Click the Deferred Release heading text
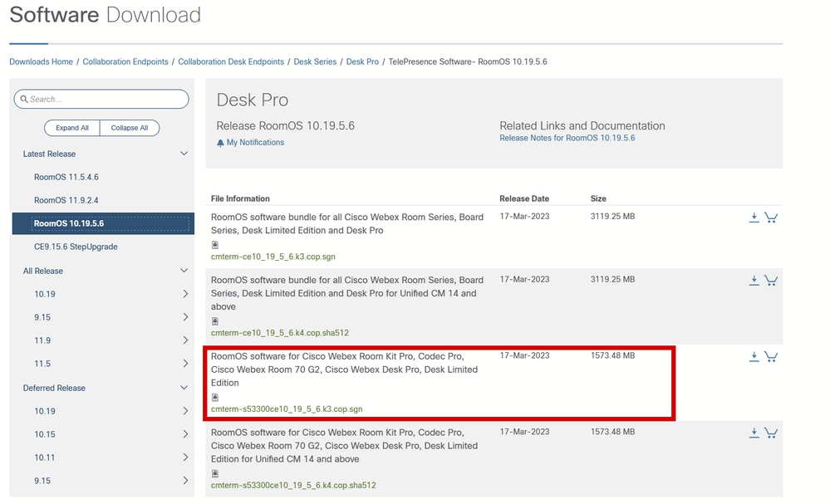830x504 pixels. [x=54, y=389]
